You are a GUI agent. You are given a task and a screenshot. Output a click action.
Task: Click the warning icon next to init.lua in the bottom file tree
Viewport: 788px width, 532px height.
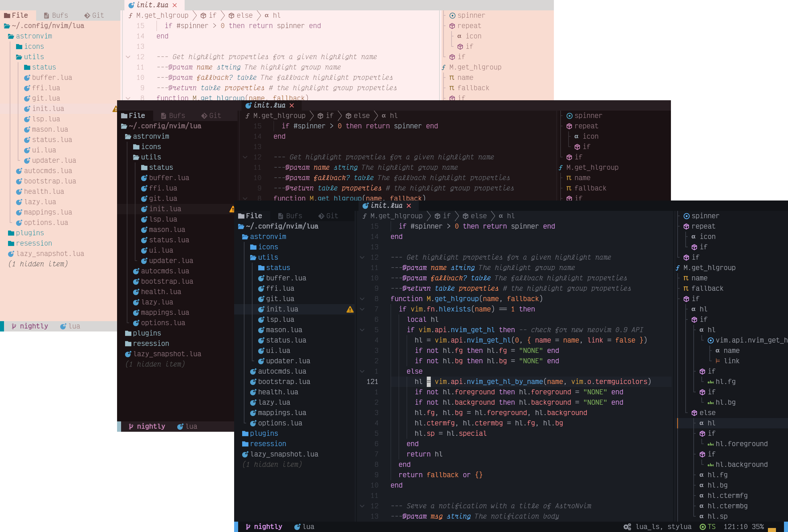pyautogui.click(x=350, y=309)
